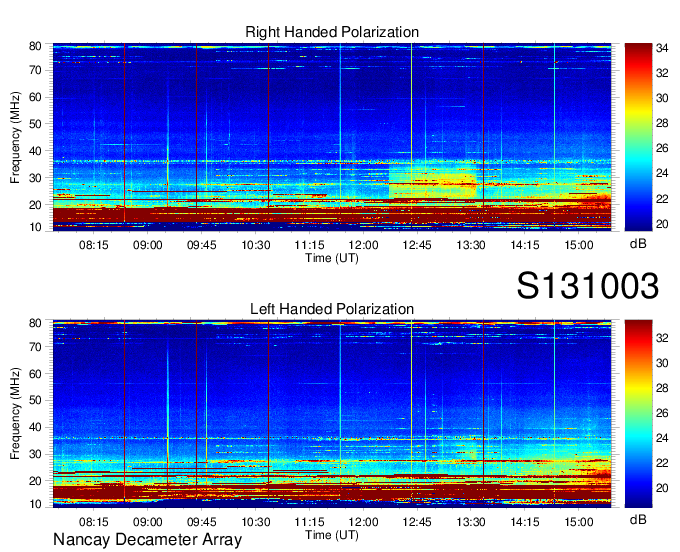Image resolution: width=680 pixels, height=552 pixels.
Task: Click the left-handed polarization spectrogram
Action: pos(332,414)
